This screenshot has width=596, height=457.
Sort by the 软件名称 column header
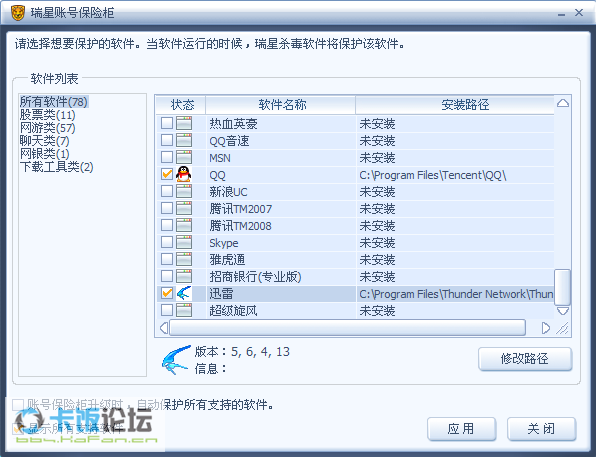tap(281, 105)
